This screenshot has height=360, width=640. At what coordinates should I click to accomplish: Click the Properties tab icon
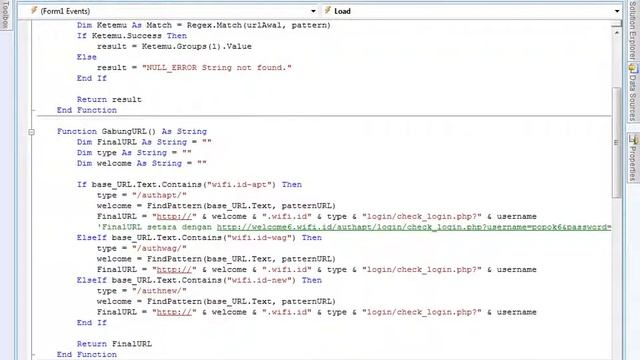pyautogui.click(x=633, y=139)
